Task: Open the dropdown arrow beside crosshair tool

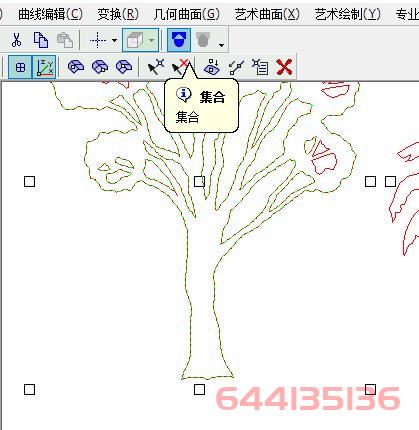Action: 114,40
